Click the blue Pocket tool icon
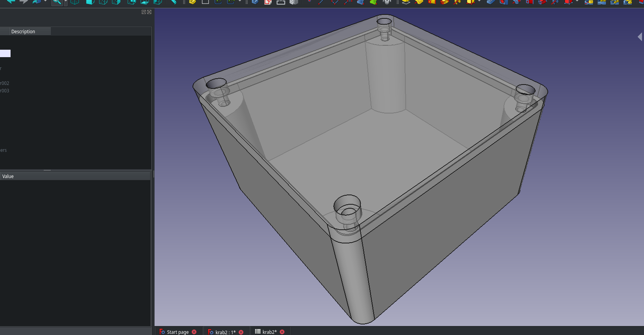644x335 pixels. [x=491, y=2]
